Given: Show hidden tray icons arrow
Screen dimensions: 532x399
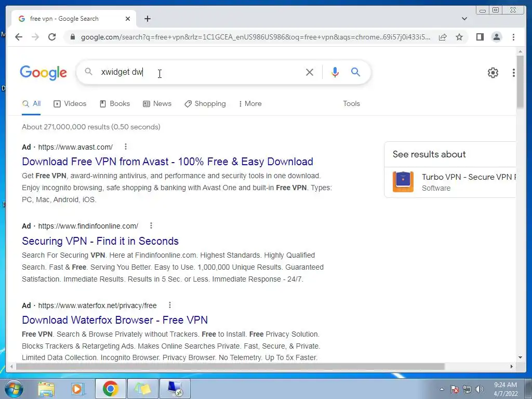Looking at the screenshot, I should point(442,389).
